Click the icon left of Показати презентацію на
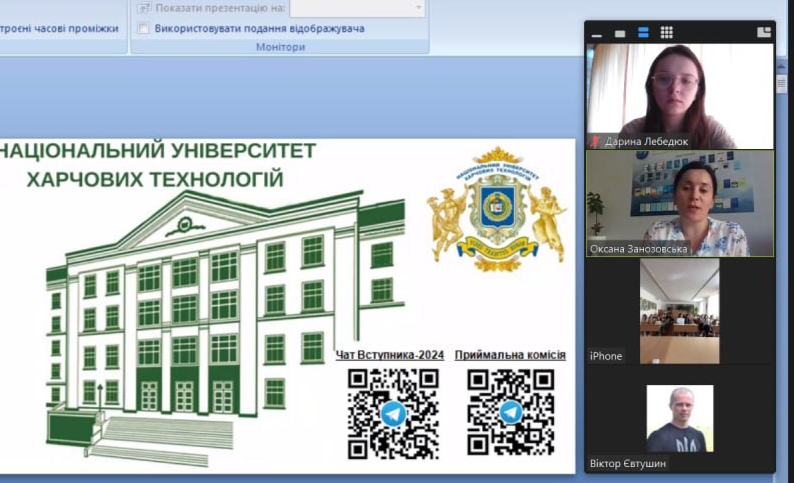Image resolution: width=794 pixels, height=483 pixels. coord(144,8)
